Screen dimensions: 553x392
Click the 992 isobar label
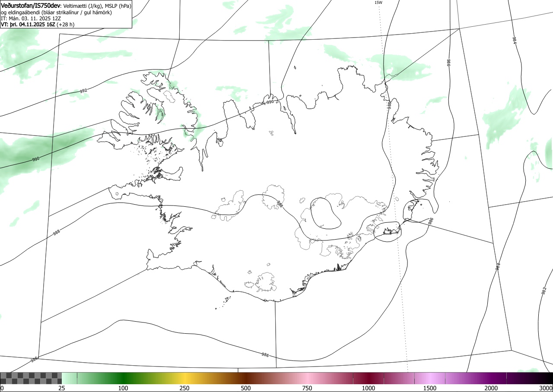84,91
